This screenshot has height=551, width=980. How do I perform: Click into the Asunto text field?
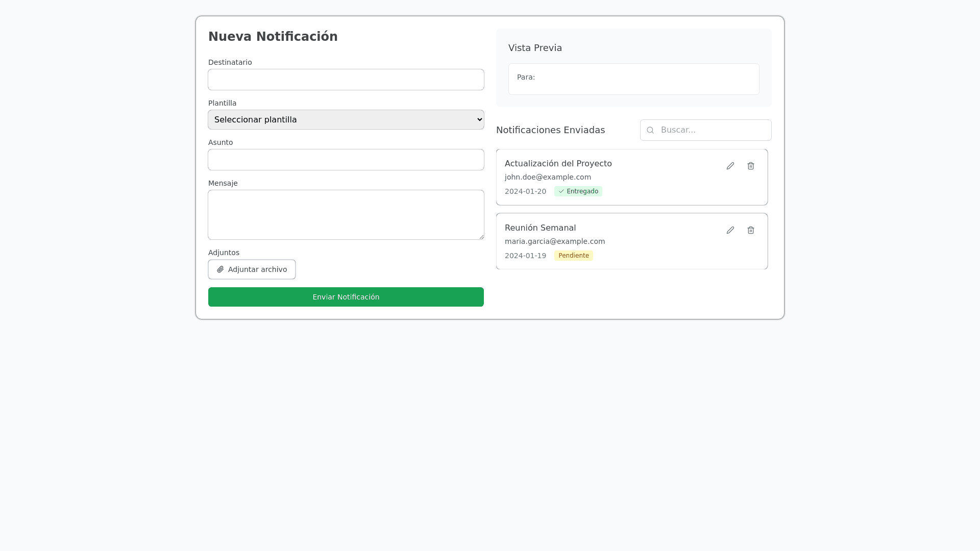tap(346, 160)
